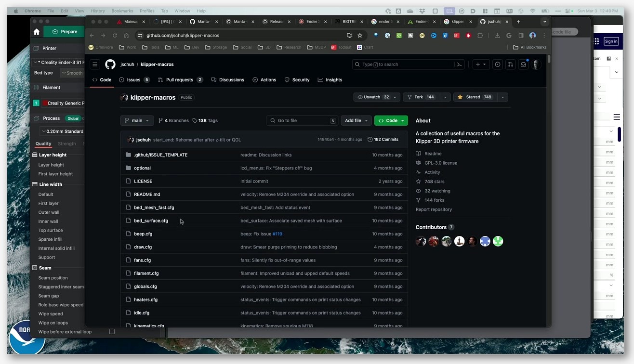The width and height of the screenshot is (634, 364).
Task: Open the user avatar menu on GitHub
Action: coord(536,64)
